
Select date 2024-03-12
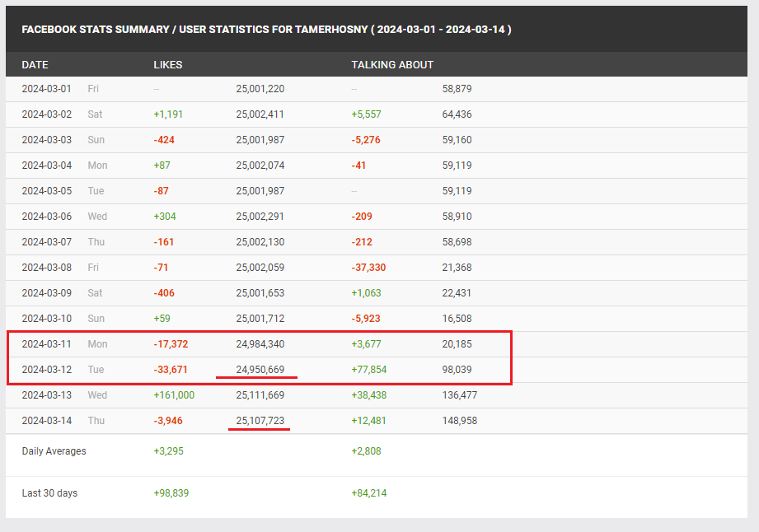[x=46, y=370]
